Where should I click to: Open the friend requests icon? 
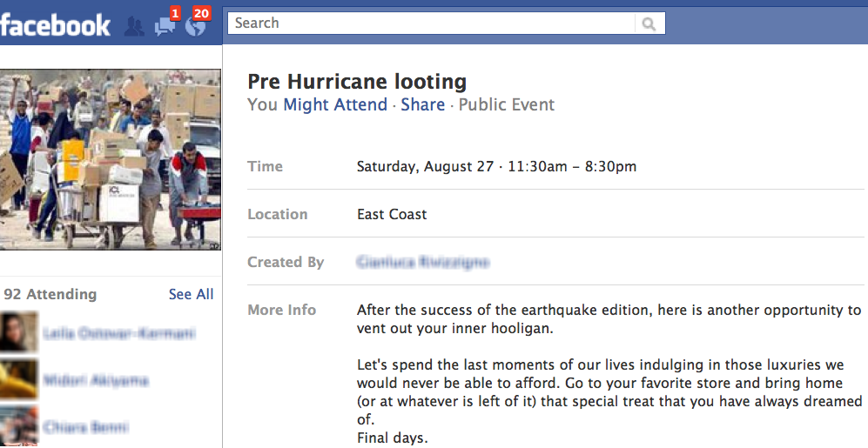coord(134,26)
